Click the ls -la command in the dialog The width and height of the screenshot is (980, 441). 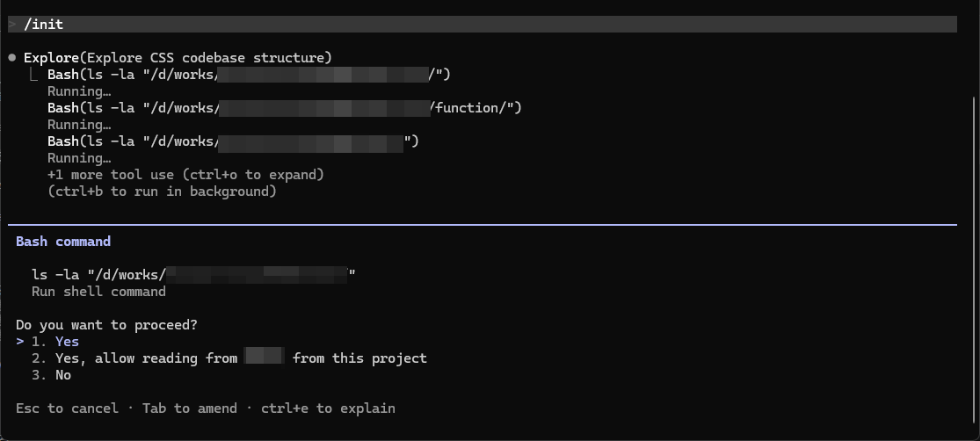[193, 275]
